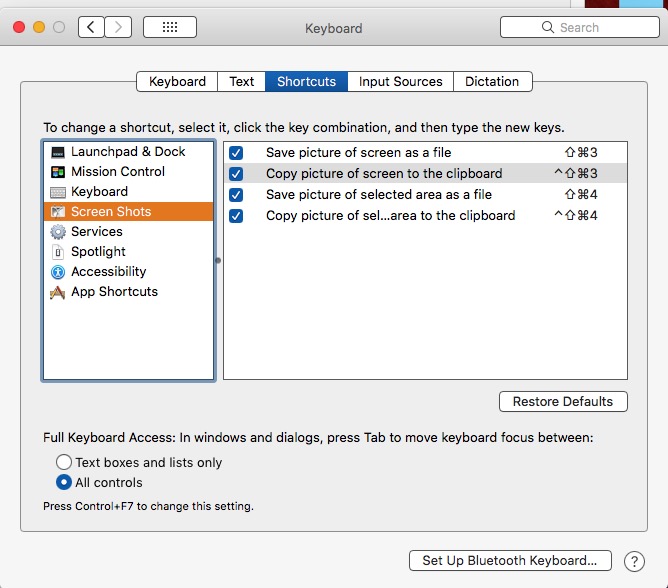The width and height of the screenshot is (668, 588).
Task: Click the Accessibility category icon
Action: [x=58, y=272]
